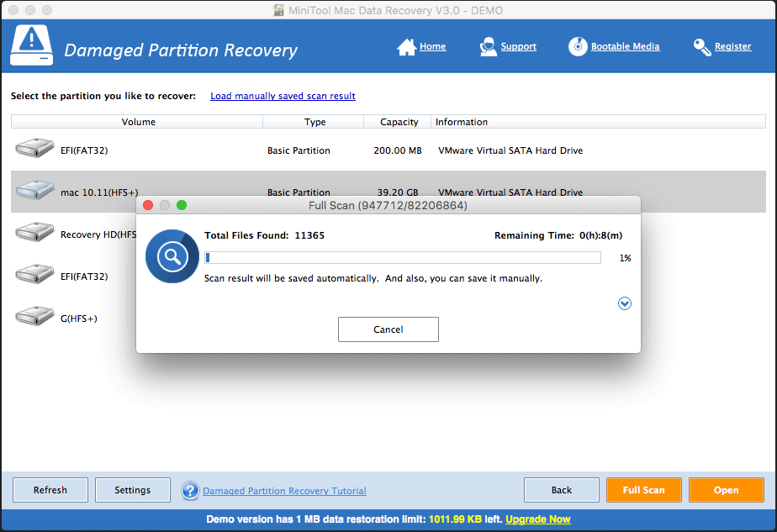
Task: Click the green zoom button of the Full Scan dialog
Action: (x=182, y=205)
